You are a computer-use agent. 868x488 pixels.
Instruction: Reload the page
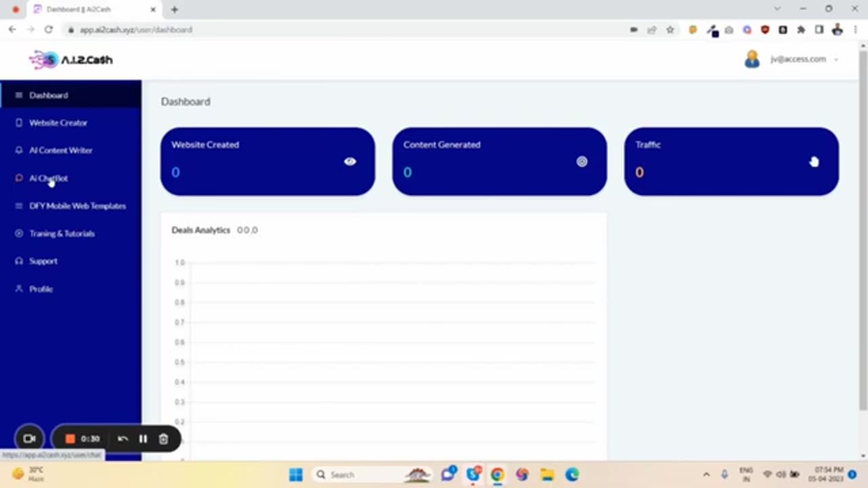pyautogui.click(x=49, y=30)
